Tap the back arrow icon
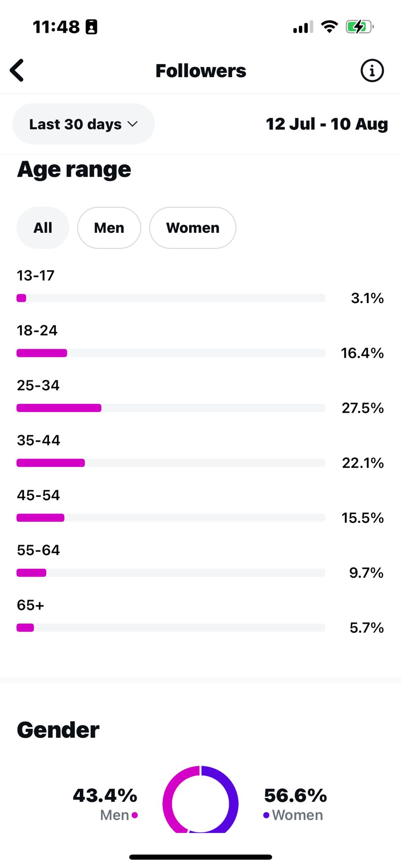The image size is (401, 868). pyautogui.click(x=17, y=70)
